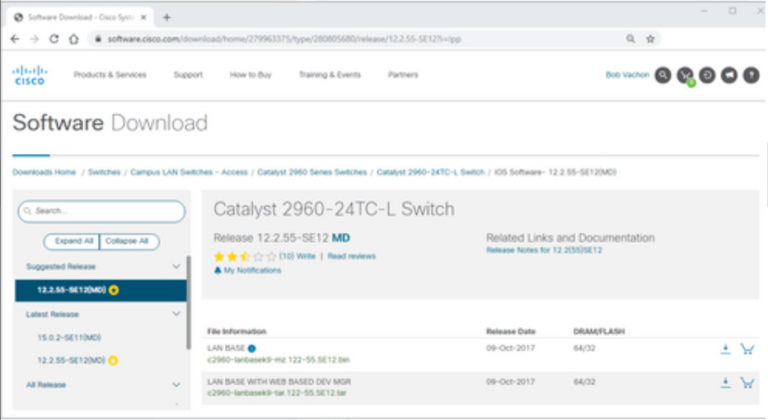
Task: Add LAN BASE image to cart
Action: 746,349
